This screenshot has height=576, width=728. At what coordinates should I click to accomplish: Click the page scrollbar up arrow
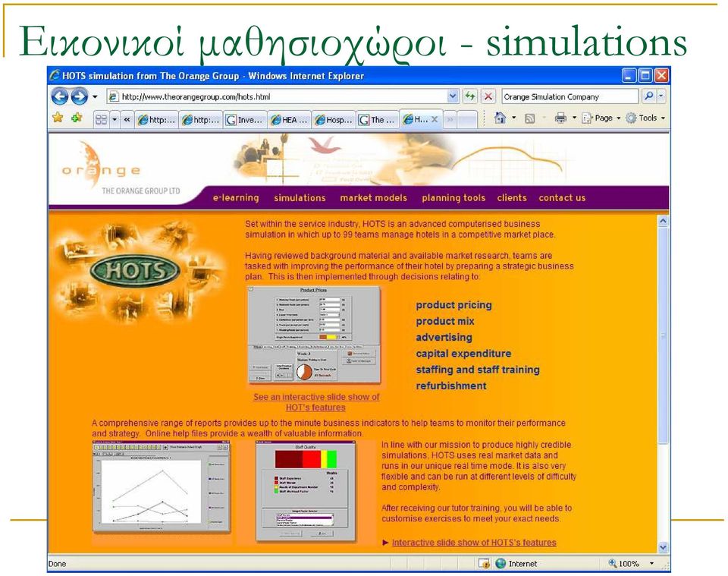pyautogui.click(x=663, y=221)
